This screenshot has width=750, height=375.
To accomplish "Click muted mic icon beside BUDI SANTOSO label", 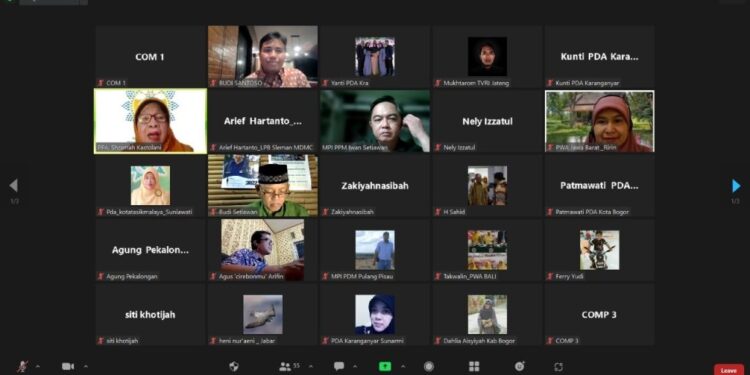I will (x=213, y=83).
